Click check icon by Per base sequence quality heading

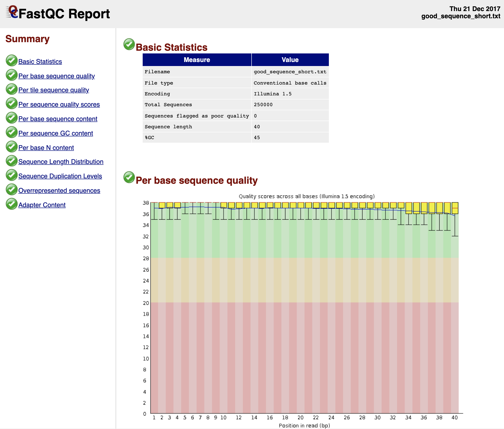pos(129,177)
